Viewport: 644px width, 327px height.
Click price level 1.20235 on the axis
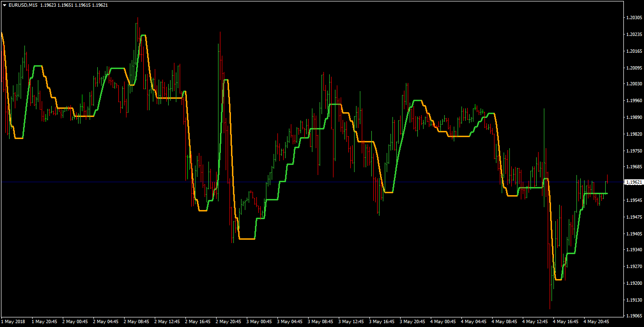tap(634, 35)
